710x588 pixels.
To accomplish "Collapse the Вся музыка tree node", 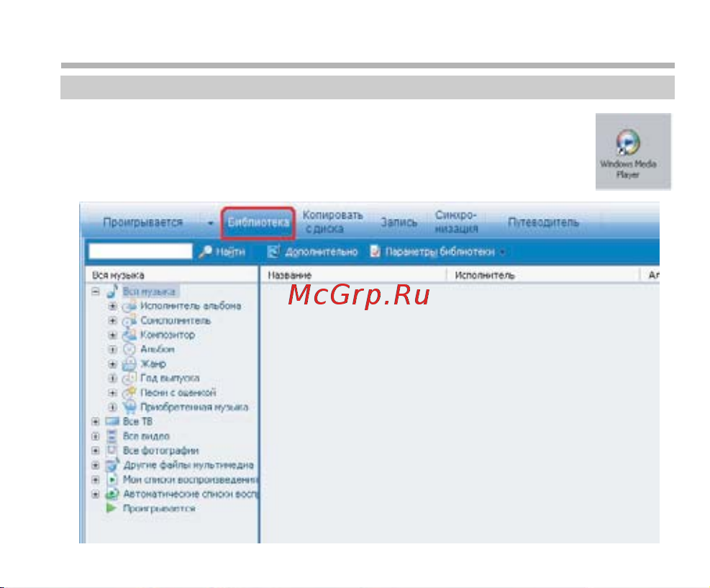I will coord(96,291).
